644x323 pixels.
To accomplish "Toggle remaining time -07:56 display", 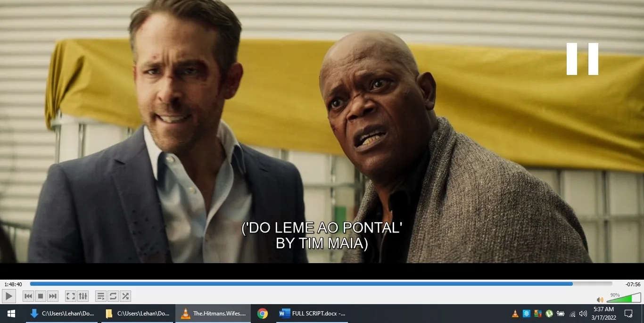I will (x=633, y=284).
